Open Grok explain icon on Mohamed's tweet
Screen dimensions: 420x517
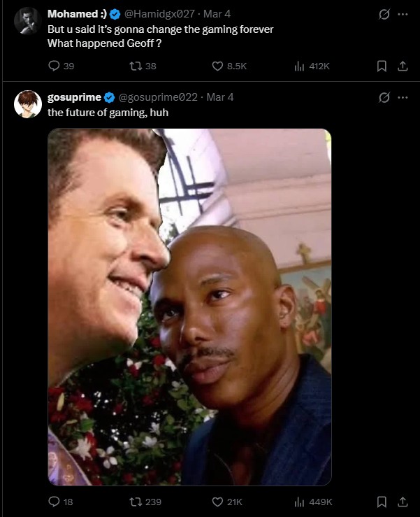(x=383, y=14)
